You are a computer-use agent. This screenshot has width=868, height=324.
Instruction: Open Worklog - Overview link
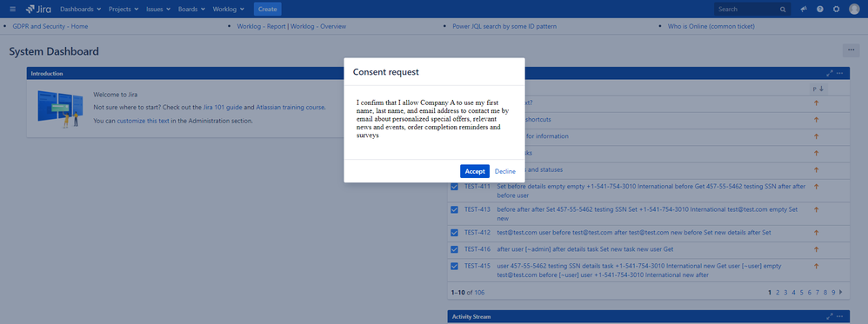[x=318, y=26]
